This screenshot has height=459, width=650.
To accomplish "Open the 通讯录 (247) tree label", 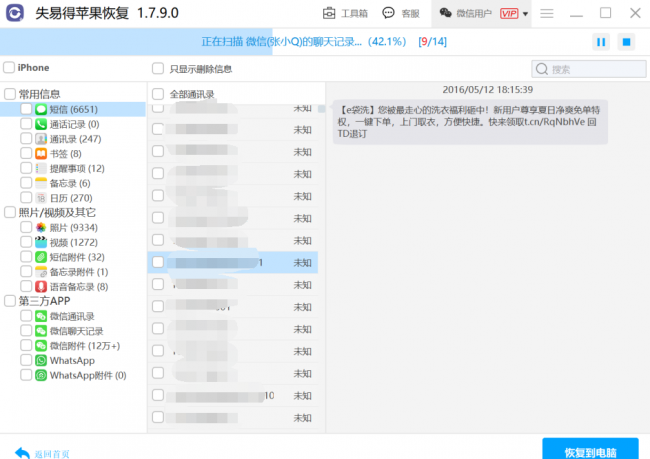I will 75,139.
